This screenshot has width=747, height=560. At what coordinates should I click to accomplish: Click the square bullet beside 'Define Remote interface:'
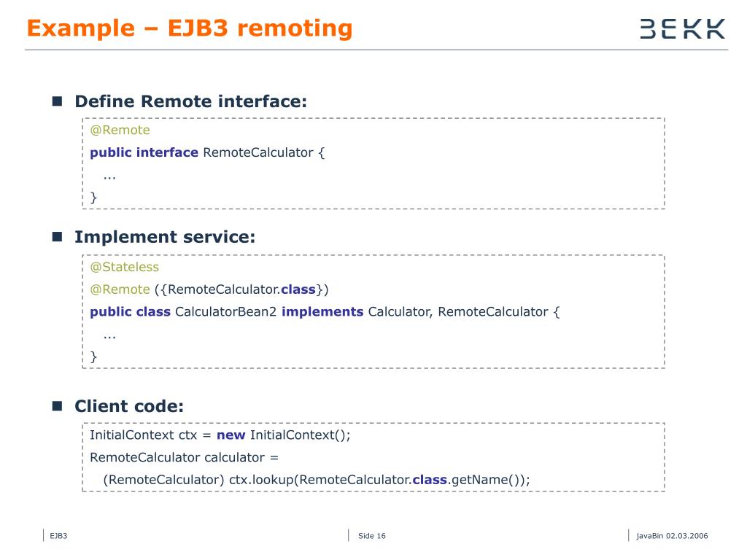(57, 101)
